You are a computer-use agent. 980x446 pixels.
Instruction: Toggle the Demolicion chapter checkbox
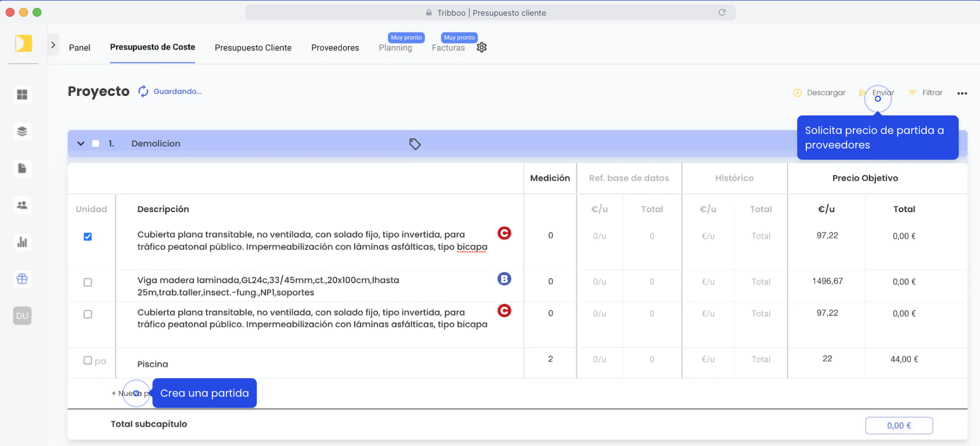pyautogui.click(x=96, y=143)
